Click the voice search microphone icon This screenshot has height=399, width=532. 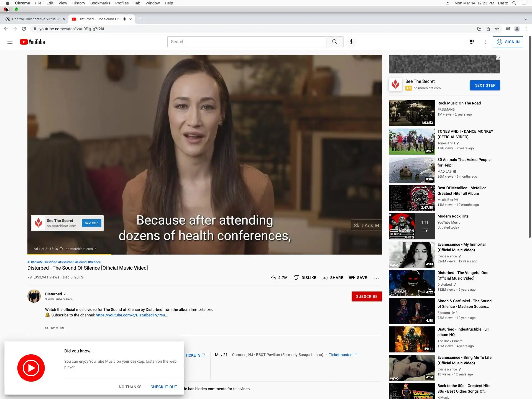(x=351, y=42)
